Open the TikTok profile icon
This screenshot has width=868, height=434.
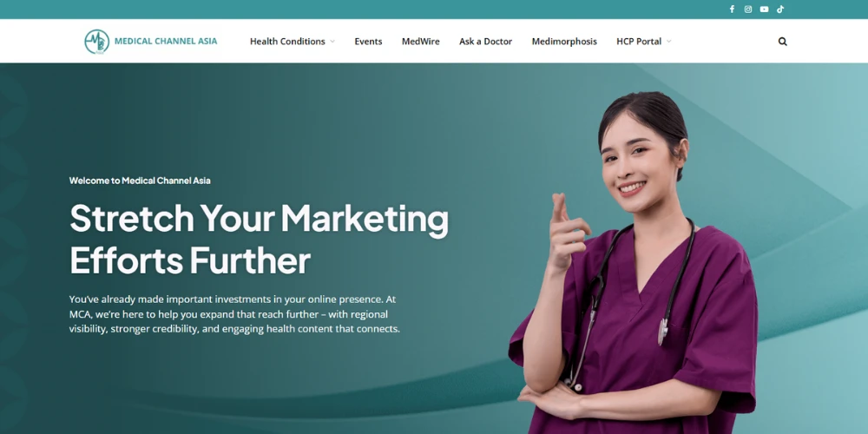pyautogui.click(x=780, y=10)
